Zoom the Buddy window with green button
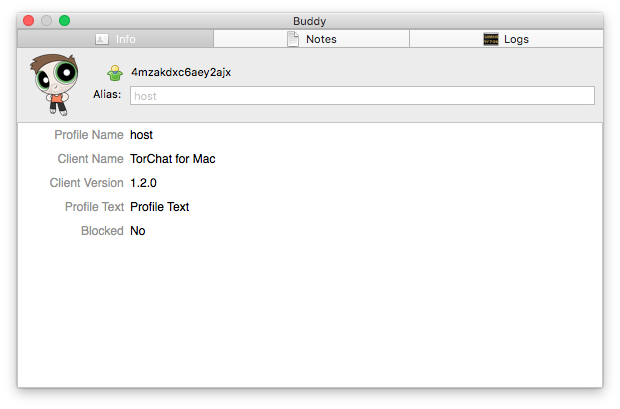Viewport: 620px width, 409px height. tap(64, 20)
